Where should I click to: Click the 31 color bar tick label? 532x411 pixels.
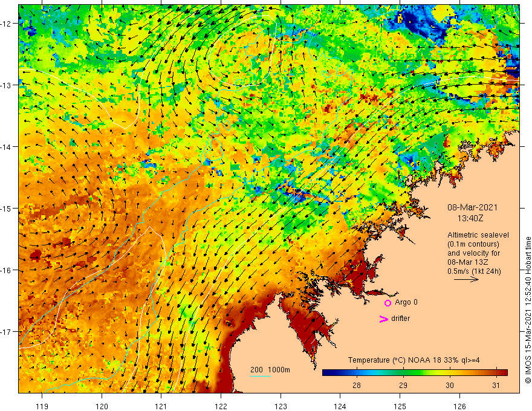point(496,385)
